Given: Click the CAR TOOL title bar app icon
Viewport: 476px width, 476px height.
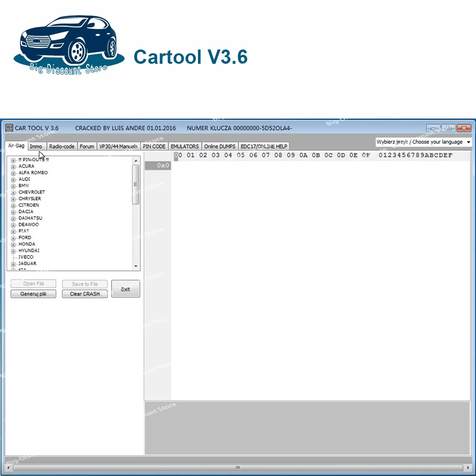Looking at the screenshot, I should pos(9,128).
